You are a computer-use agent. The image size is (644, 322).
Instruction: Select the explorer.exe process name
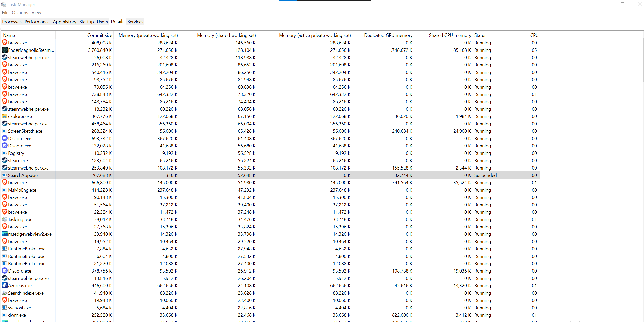20,116
